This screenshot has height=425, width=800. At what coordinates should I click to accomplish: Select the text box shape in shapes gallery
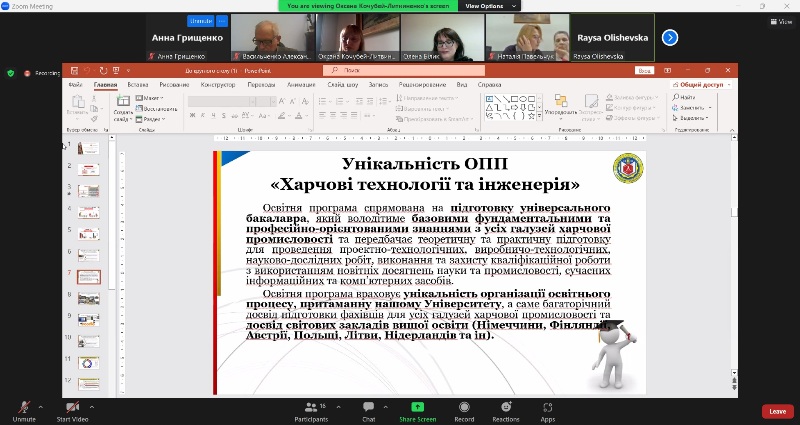[x=489, y=99]
